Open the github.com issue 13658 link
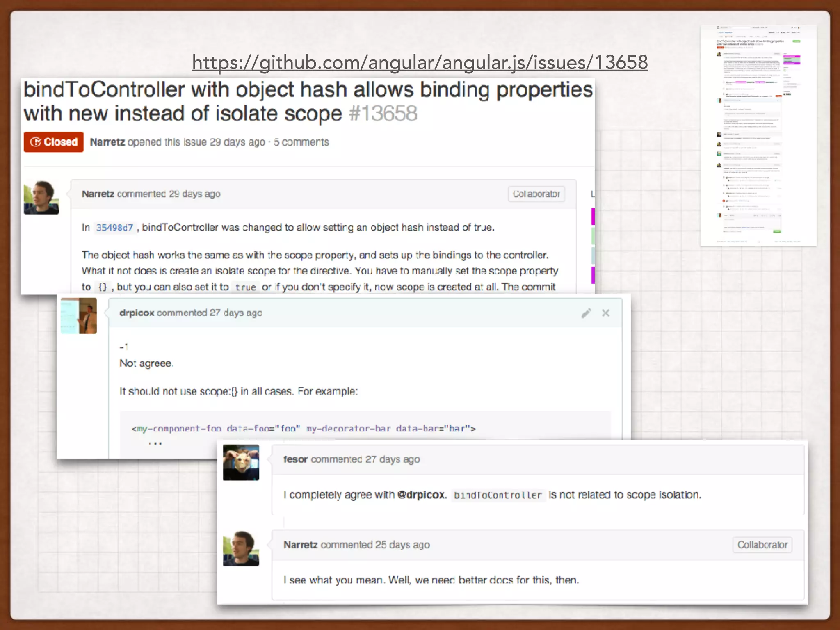 coord(420,62)
